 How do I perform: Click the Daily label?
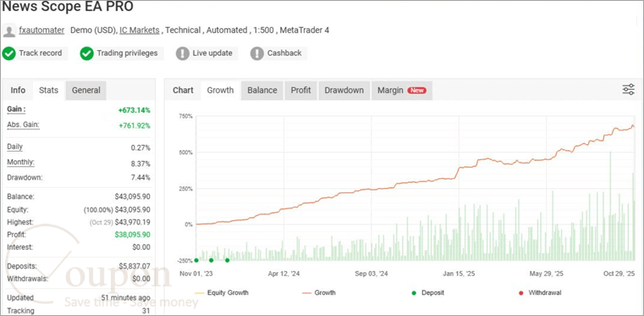pos(14,147)
